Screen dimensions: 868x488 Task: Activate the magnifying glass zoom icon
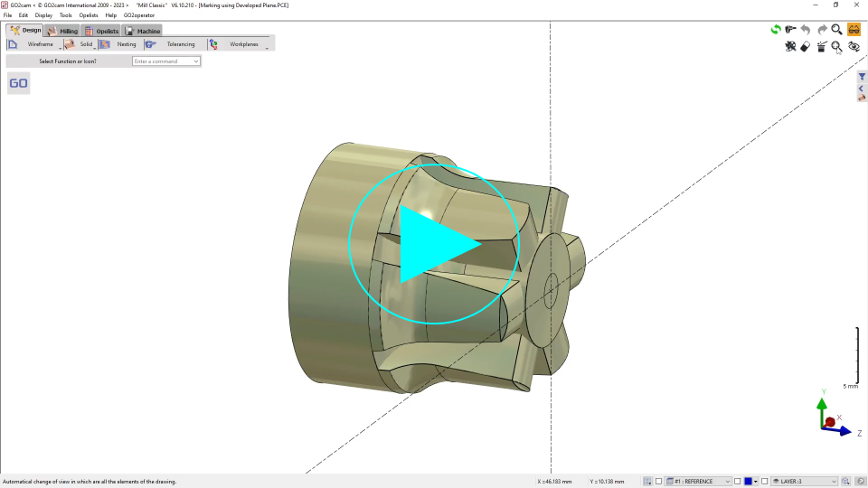[x=837, y=30]
